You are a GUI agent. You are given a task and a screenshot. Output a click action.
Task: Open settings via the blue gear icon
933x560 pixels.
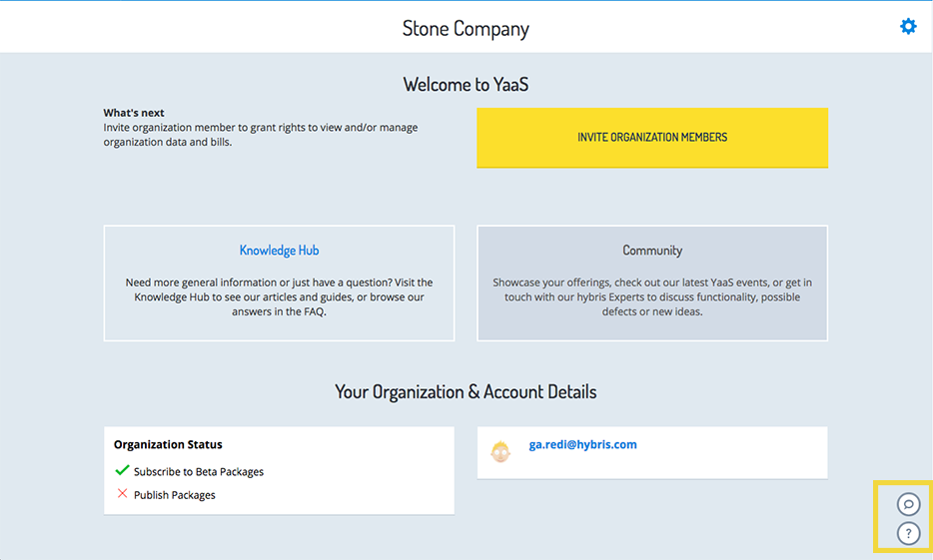coord(908,26)
